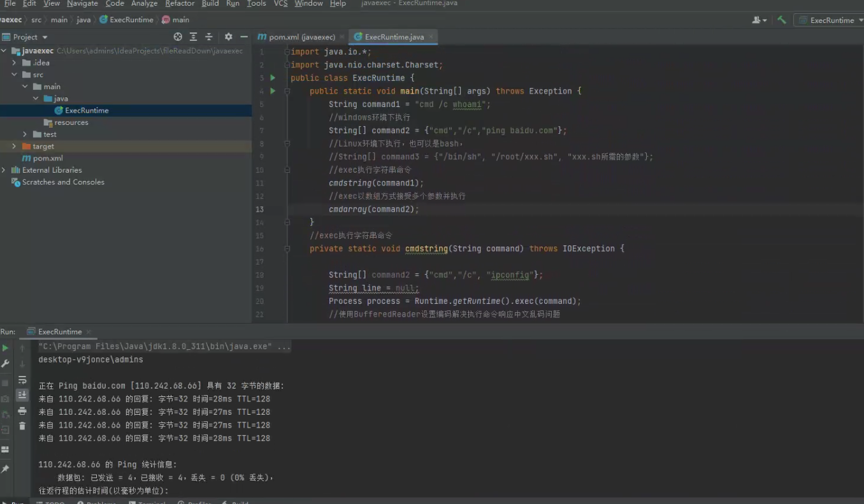Expand the target folder
Viewport: 864px width, 504px height.
(x=14, y=147)
